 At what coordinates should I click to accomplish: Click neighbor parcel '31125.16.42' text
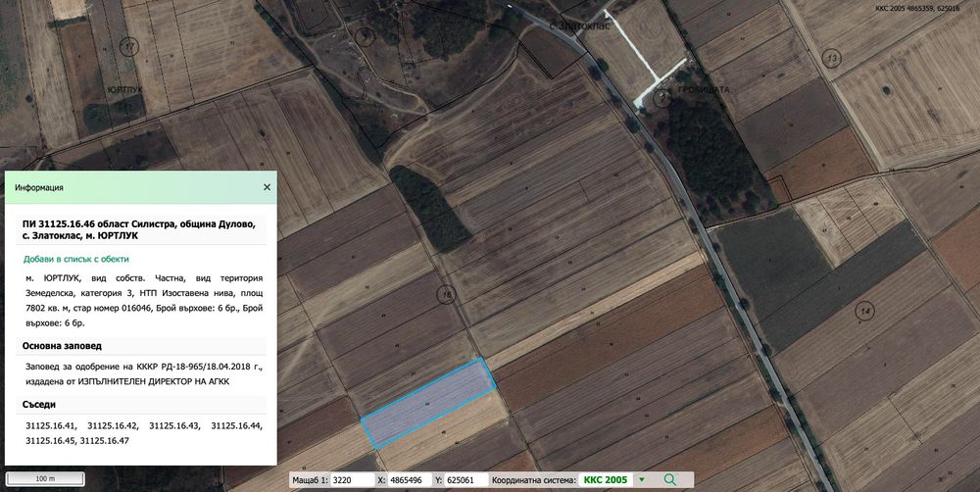[x=113, y=425]
